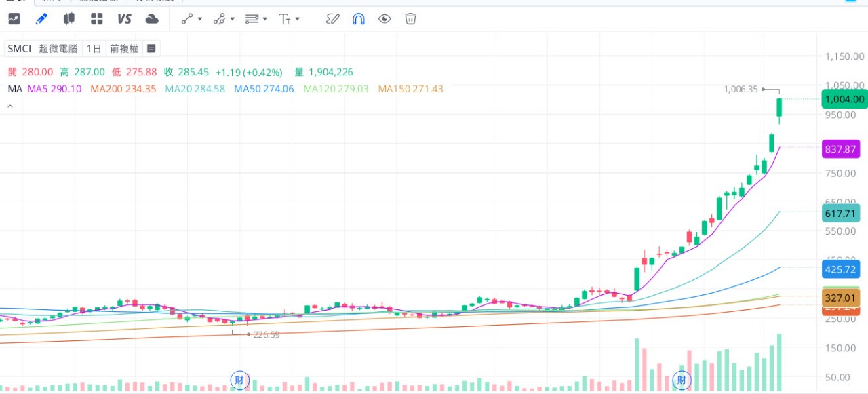Click the 高 287.00 high price value

(82, 72)
